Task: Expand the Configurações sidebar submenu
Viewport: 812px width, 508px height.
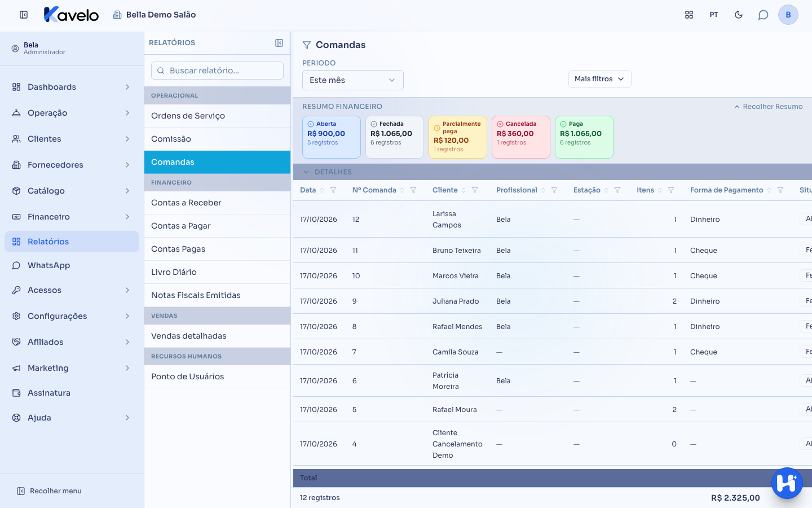Action: (x=72, y=316)
